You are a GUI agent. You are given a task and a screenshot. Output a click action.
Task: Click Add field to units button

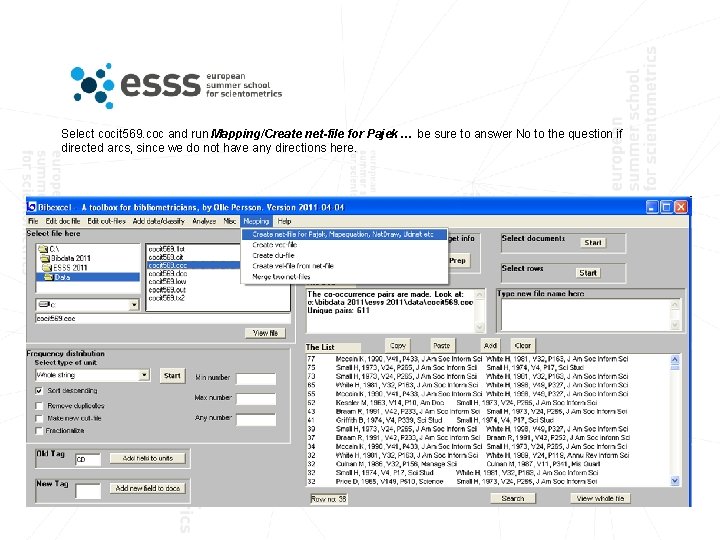pos(148,458)
